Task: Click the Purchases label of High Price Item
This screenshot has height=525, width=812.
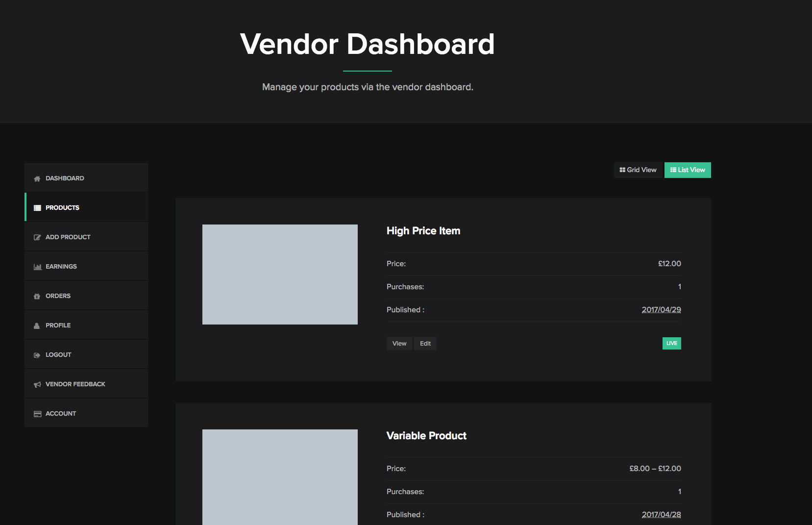Action: (x=405, y=287)
